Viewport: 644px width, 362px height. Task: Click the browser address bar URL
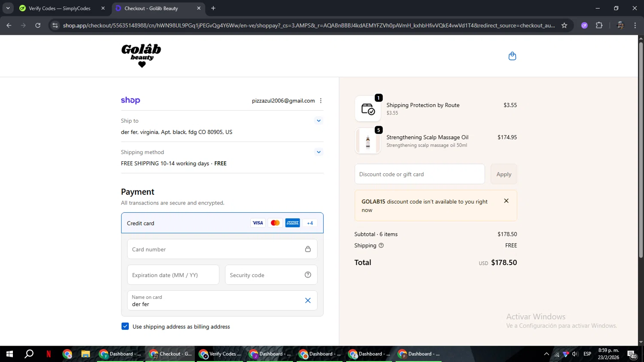[309, 25]
